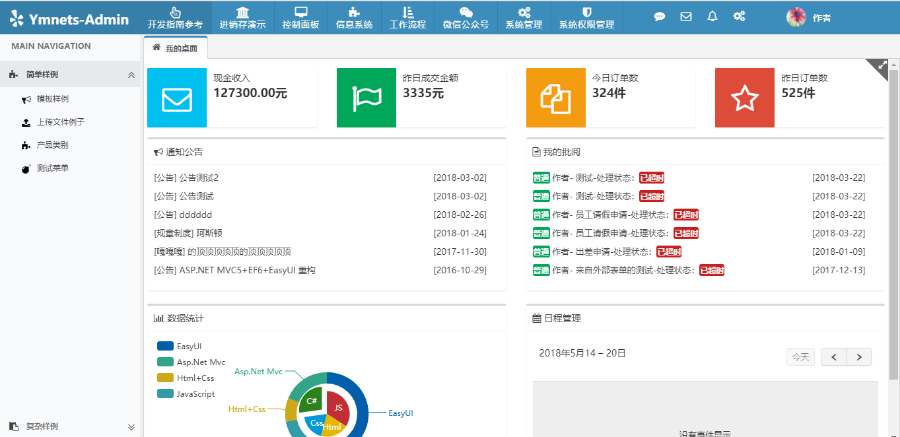Click the red star tile for 昨日订单数

[x=744, y=98]
